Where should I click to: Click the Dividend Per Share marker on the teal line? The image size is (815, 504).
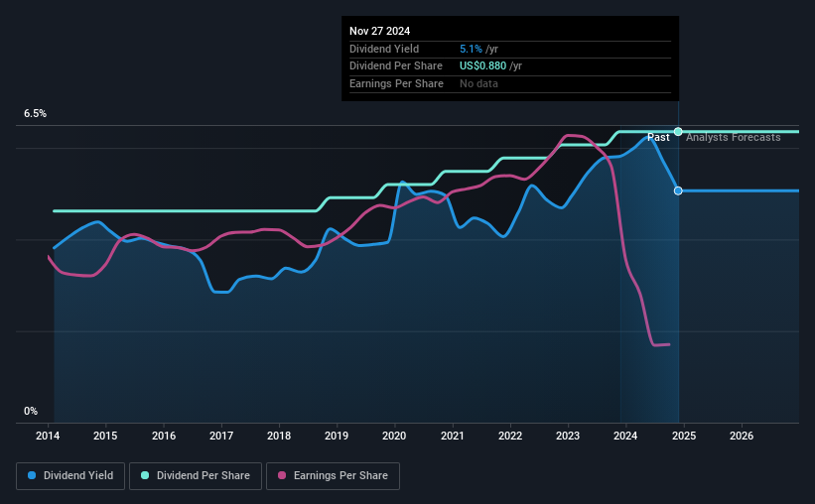678,131
